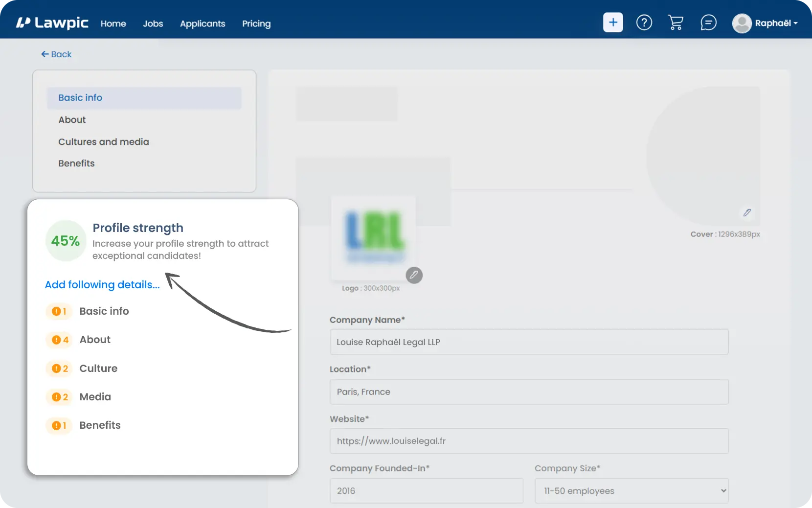Open the help question mark icon
The width and height of the screenshot is (812, 508).
[x=644, y=23]
